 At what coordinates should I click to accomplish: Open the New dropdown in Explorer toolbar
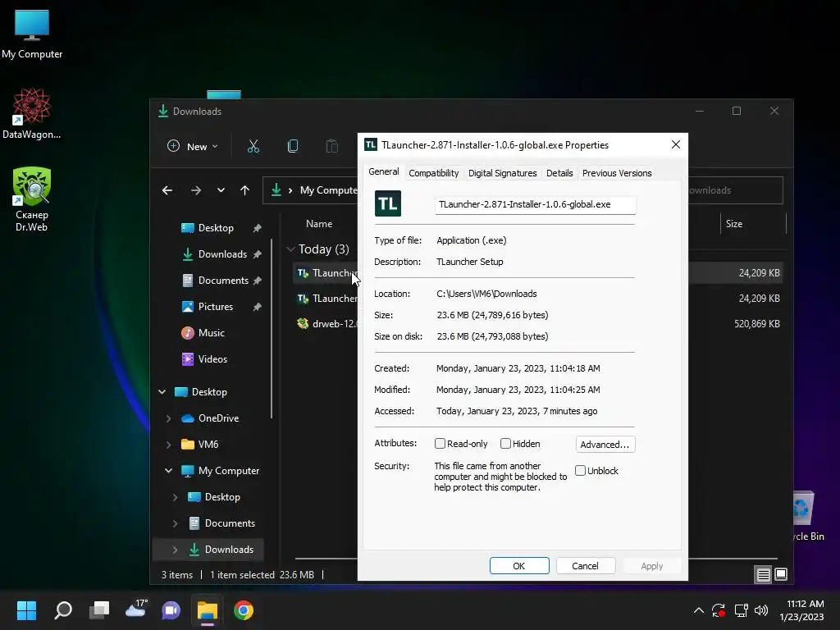[193, 146]
